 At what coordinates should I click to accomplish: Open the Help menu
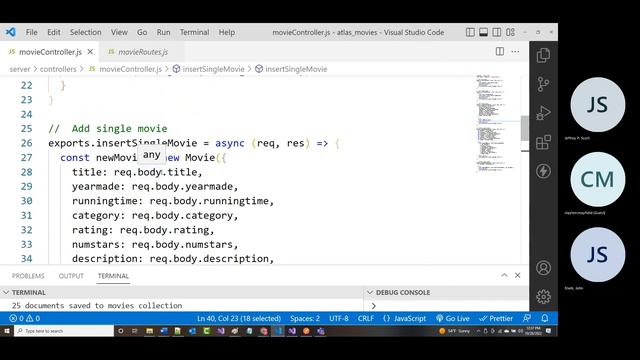227,32
